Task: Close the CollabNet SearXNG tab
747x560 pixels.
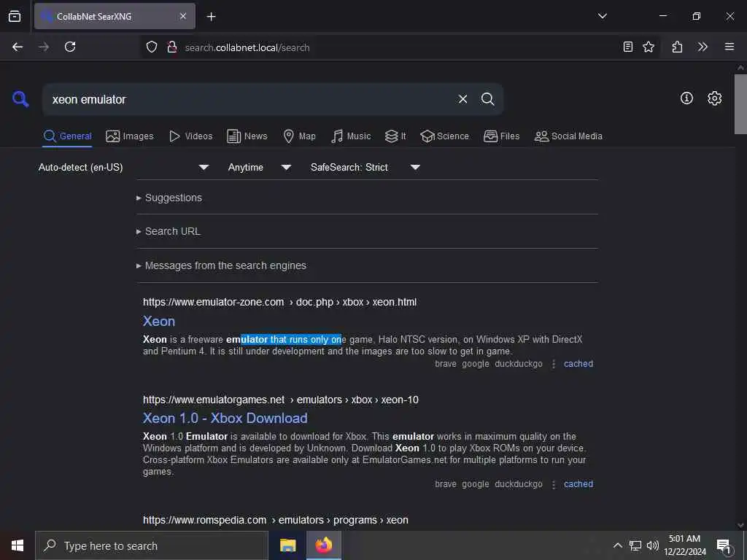Action: pyautogui.click(x=183, y=16)
